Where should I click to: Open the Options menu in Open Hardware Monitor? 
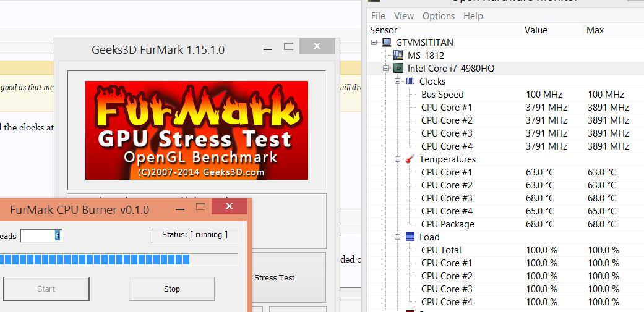438,16
